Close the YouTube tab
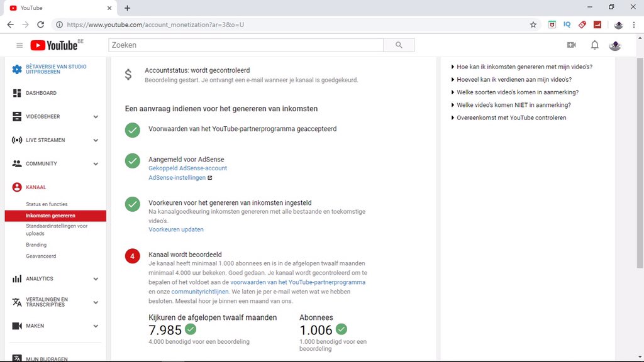This screenshot has width=644, height=362. point(109,8)
